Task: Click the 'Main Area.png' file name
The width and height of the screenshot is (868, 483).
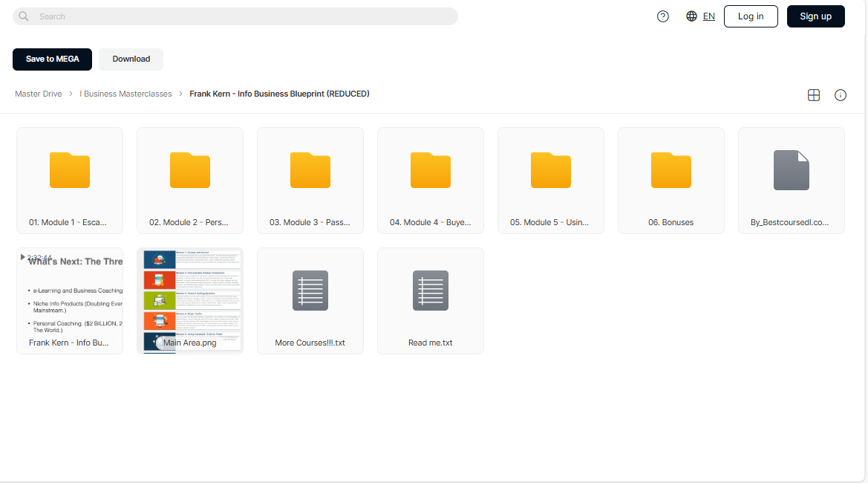Action: coord(190,343)
